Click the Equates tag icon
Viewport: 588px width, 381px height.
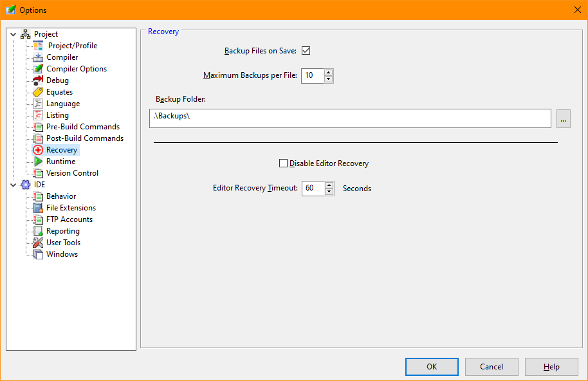pos(38,92)
